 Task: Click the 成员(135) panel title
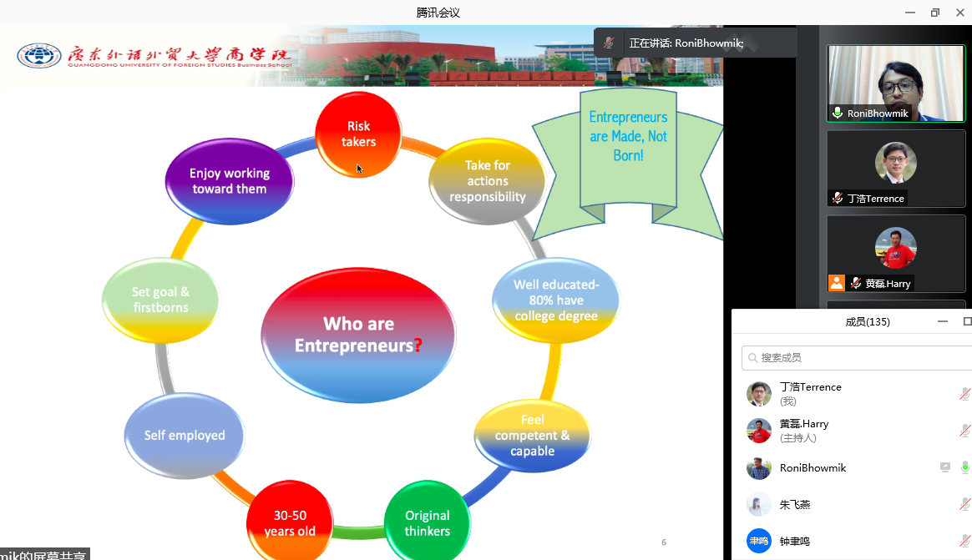[868, 321]
